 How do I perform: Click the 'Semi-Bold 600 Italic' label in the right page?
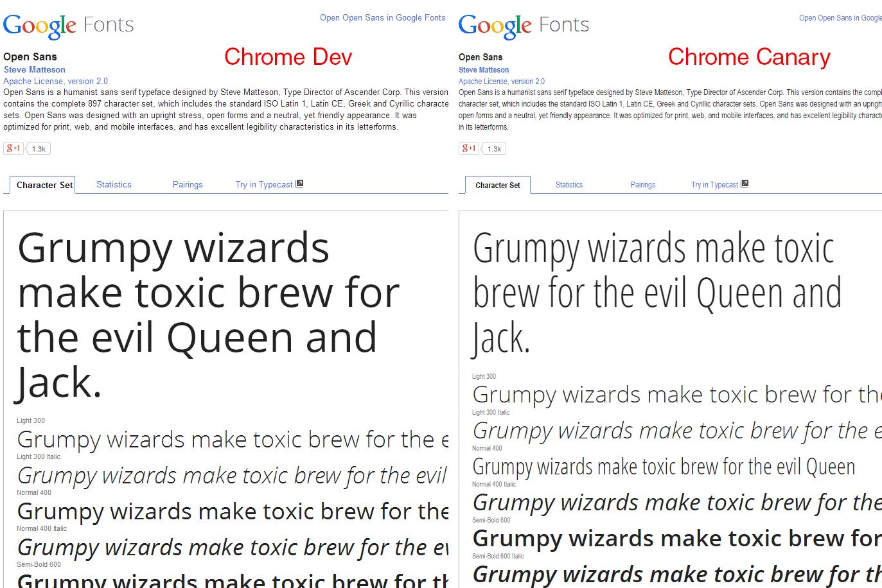coord(498,556)
